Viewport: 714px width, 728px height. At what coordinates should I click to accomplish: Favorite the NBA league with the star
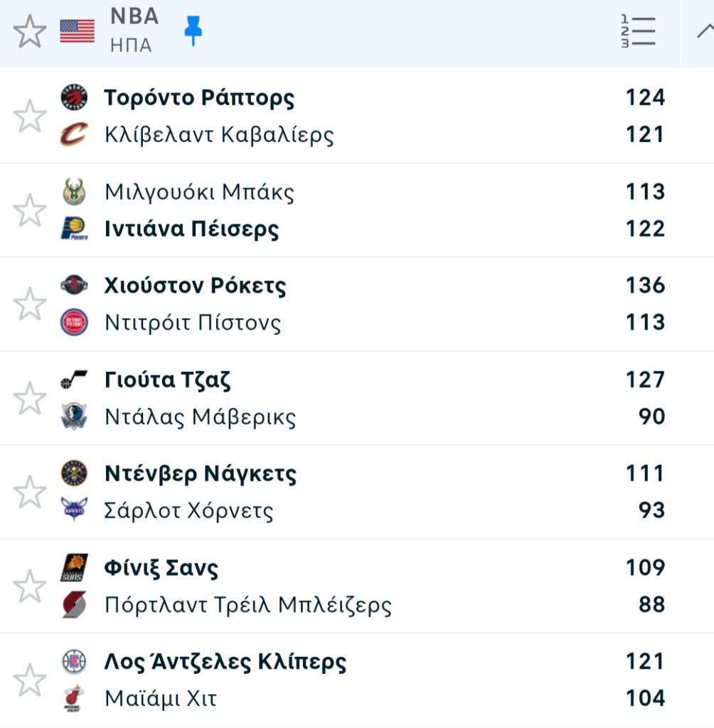coord(30,32)
